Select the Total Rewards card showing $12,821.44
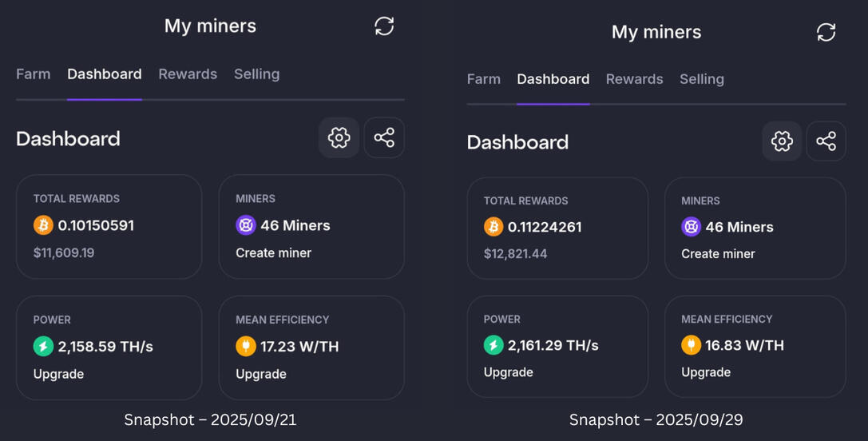This screenshot has width=868, height=441. 557,228
